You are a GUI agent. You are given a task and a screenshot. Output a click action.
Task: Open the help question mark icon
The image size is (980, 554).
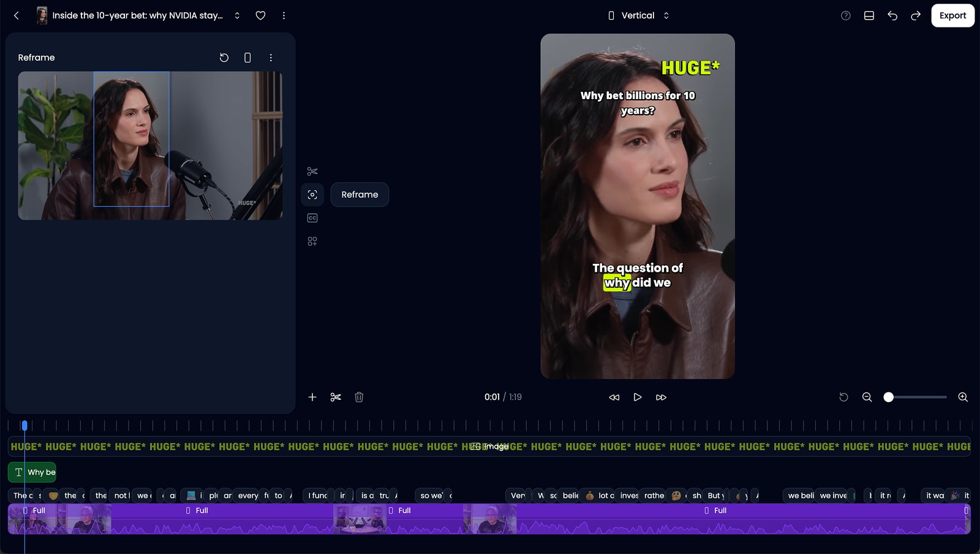(845, 15)
